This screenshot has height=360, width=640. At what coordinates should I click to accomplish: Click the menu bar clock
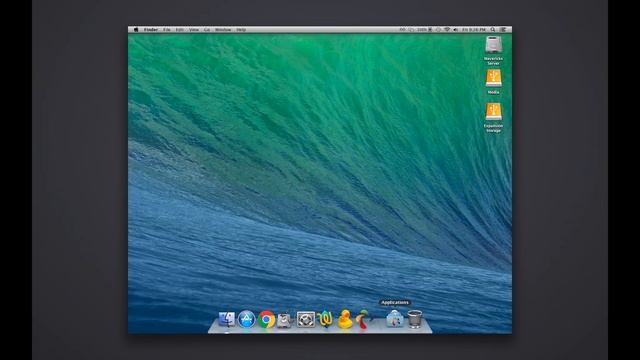[474, 30]
